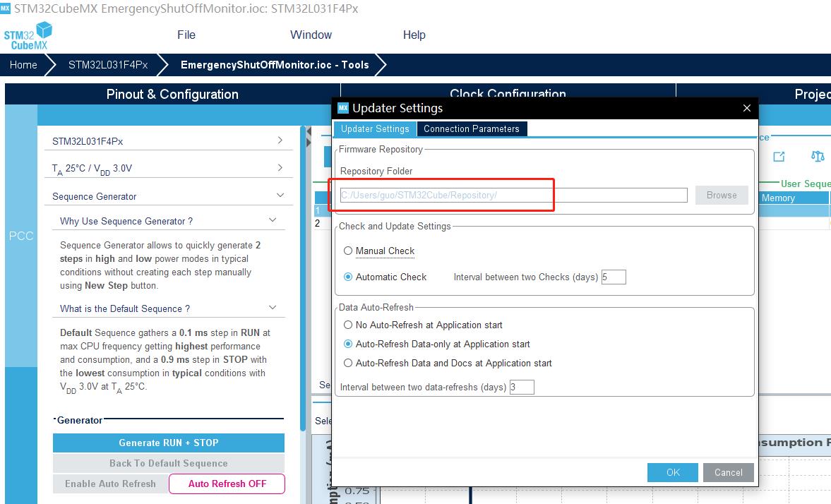
Task: Click the Enable Auto Refresh button
Action: 110,484
